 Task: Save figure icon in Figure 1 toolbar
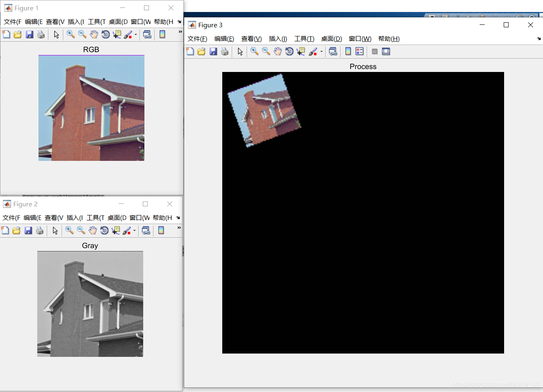(29, 34)
